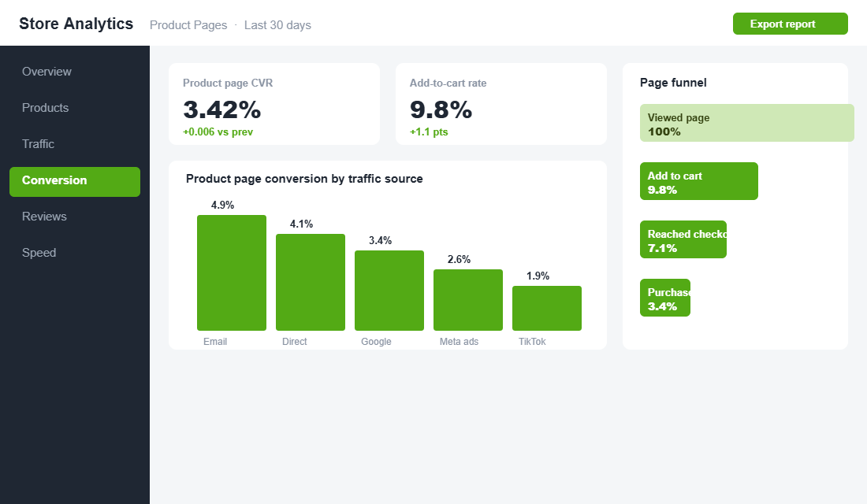The height and width of the screenshot is (504, 867).
Task: Click the 3.42% CVR value
Action: coord(221,109)
